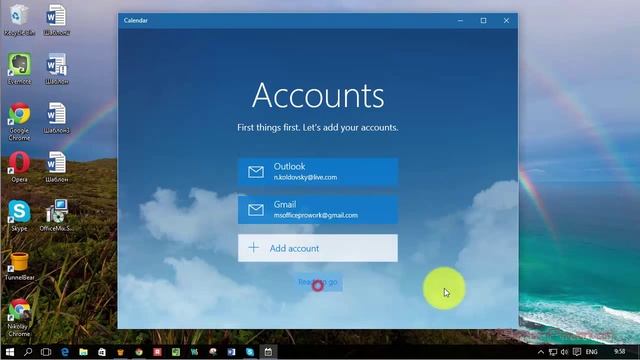Screen dimensions: 640x360
Task: Open Skype from the taskbar
Action: point(250,352)
